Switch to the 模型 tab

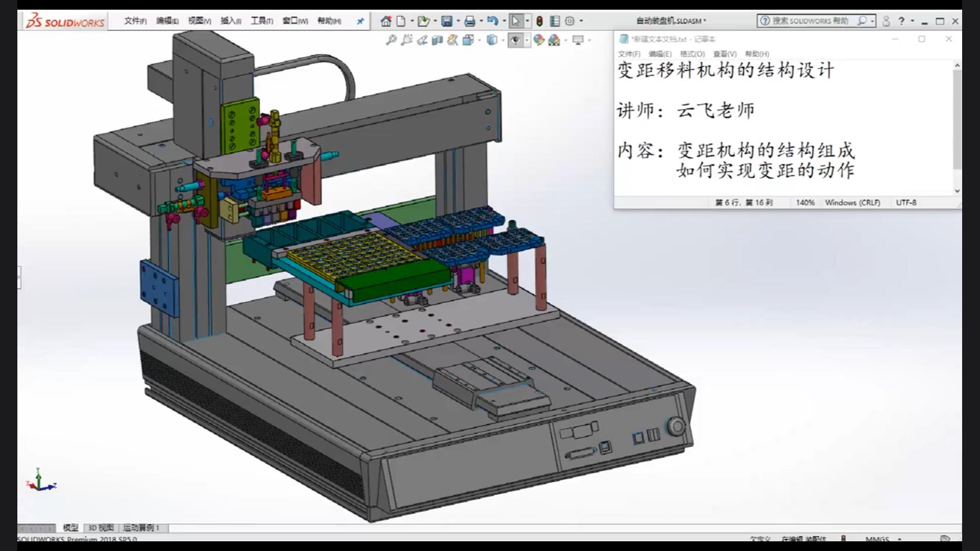pyautogui.click(x=70, y=528)
